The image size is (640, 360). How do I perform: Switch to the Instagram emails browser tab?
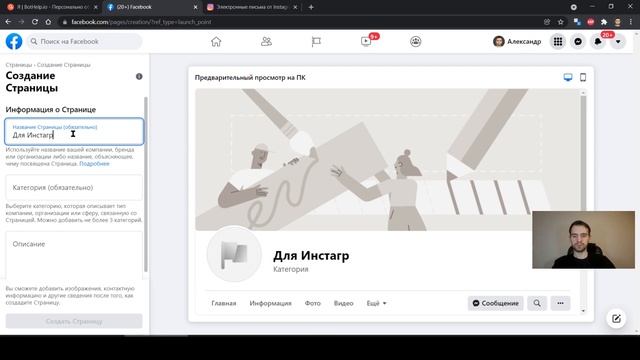point(252,7)
